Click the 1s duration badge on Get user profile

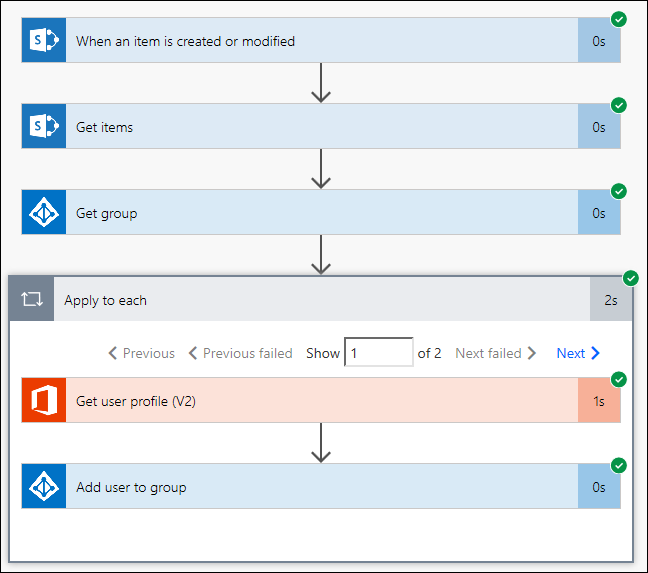click(x=599, y=401)
